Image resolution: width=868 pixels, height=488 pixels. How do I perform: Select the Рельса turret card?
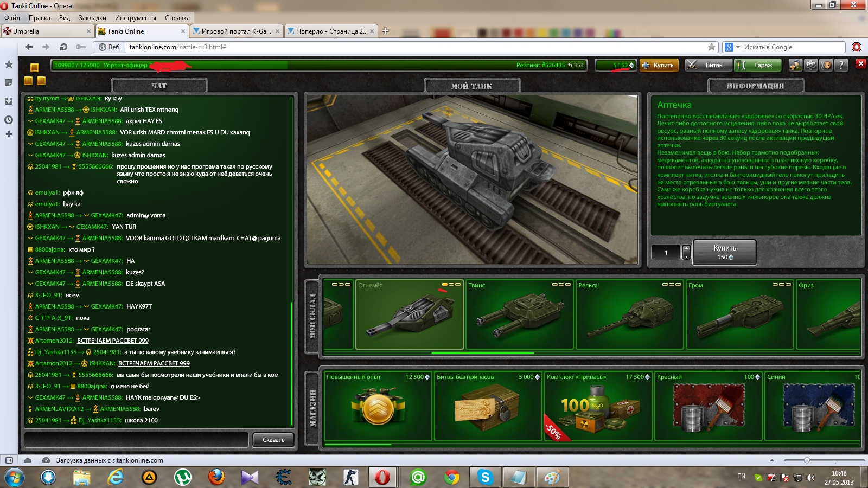point(630,314)
